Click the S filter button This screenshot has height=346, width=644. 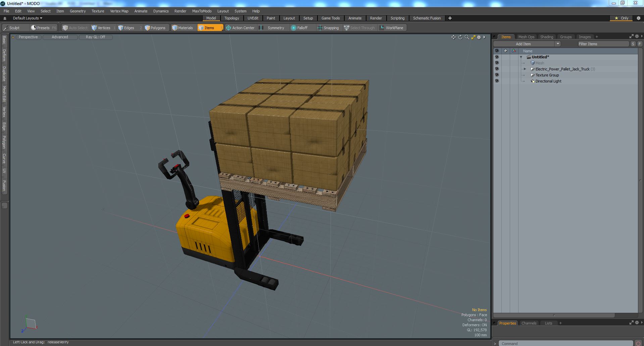coord(633,44)
